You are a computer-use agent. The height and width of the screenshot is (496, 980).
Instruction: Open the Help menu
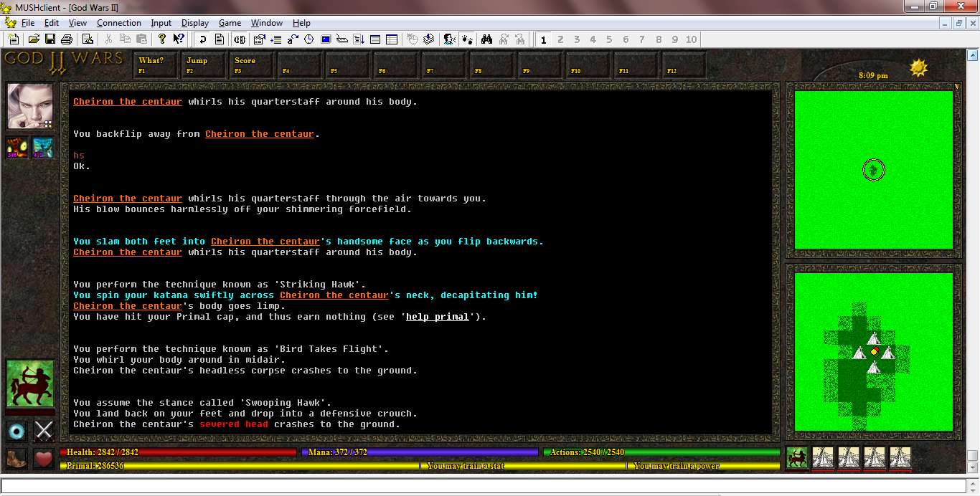click(x=301, y=23)
